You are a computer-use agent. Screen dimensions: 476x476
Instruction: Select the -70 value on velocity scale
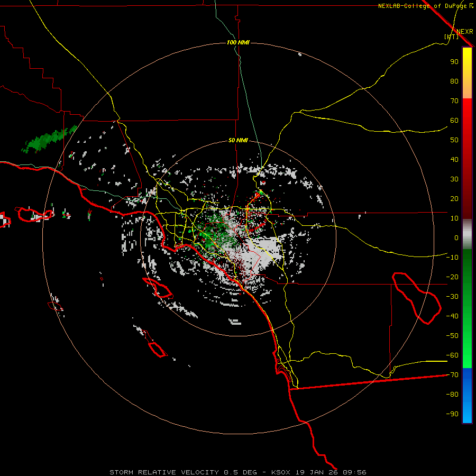(x=452, y=374)
